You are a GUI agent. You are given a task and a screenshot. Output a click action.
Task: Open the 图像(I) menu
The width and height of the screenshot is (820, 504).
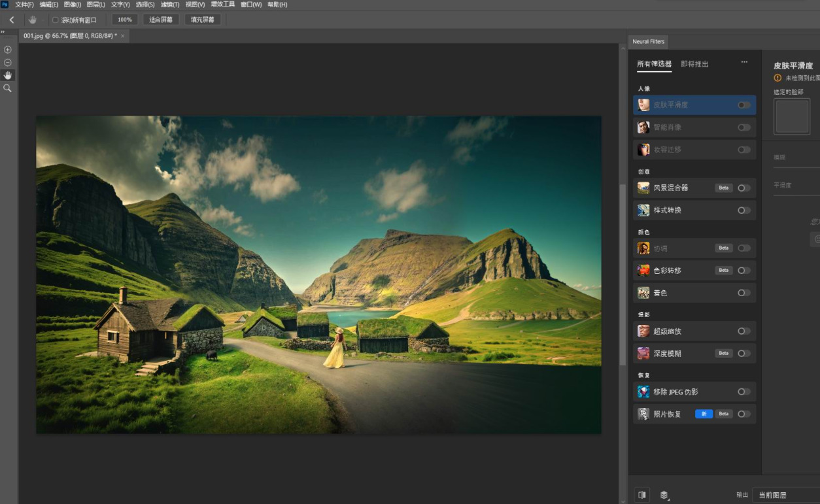click(72, 5)
